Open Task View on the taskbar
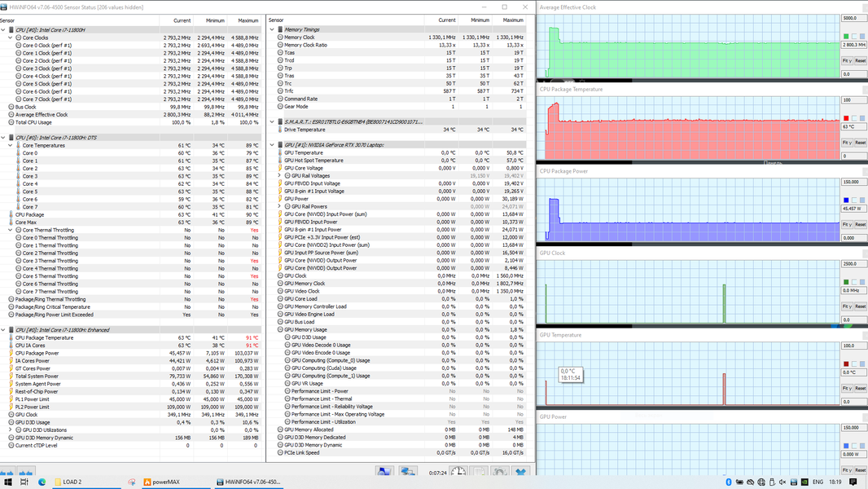The image size is (868, 489). (x=24, y=482)
